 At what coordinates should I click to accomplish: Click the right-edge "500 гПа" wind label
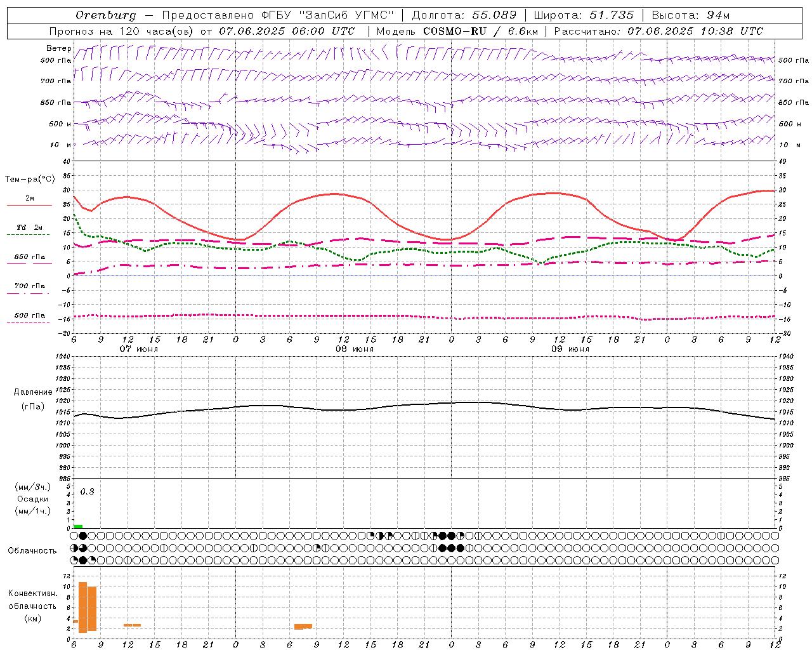[x=794, y=60]
